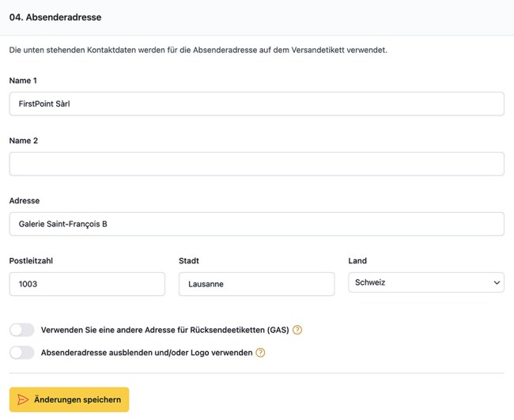This screenshot has height=420, width=514.
Task: Click into the empty Name 2 field
Action: [x=256, y=164]
